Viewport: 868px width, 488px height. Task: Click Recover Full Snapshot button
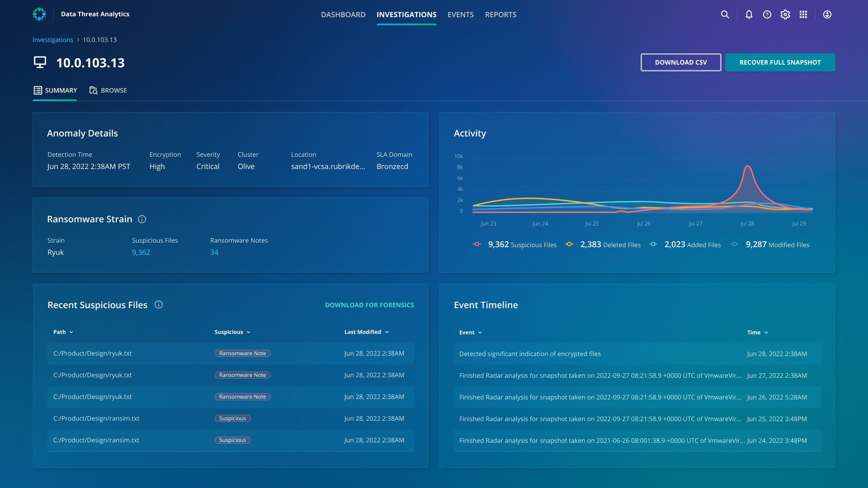(780, 62)
